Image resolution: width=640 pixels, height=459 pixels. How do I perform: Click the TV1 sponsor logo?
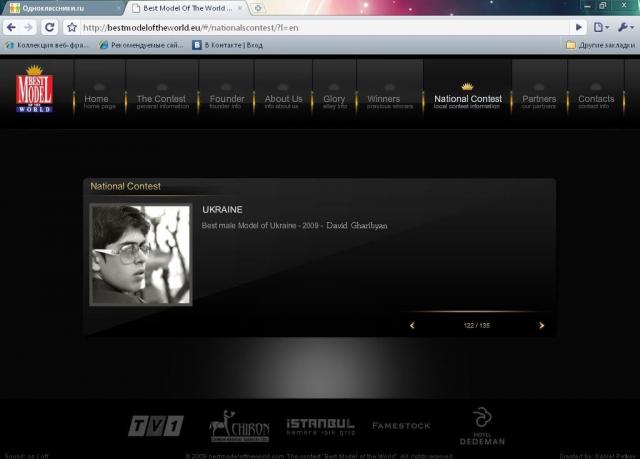click(x=155, y=427)
